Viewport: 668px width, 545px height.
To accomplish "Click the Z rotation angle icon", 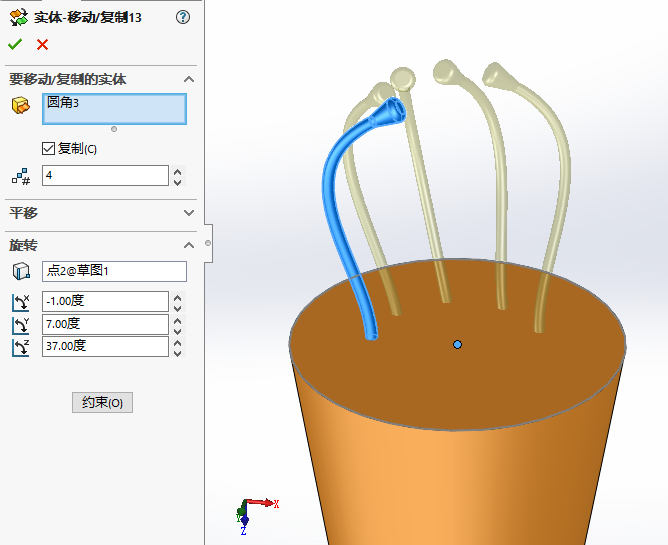I will 20,347.
